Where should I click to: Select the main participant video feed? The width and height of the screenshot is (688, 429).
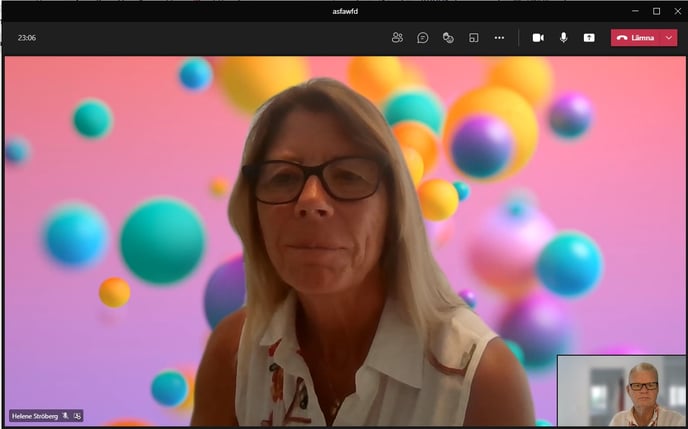click(x=345, y=241)
